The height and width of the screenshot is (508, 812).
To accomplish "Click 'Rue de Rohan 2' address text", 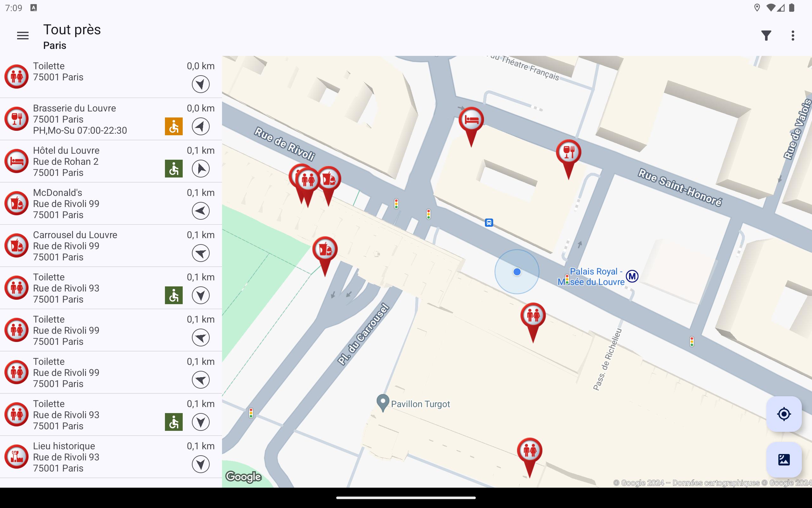I will [66, 162].
